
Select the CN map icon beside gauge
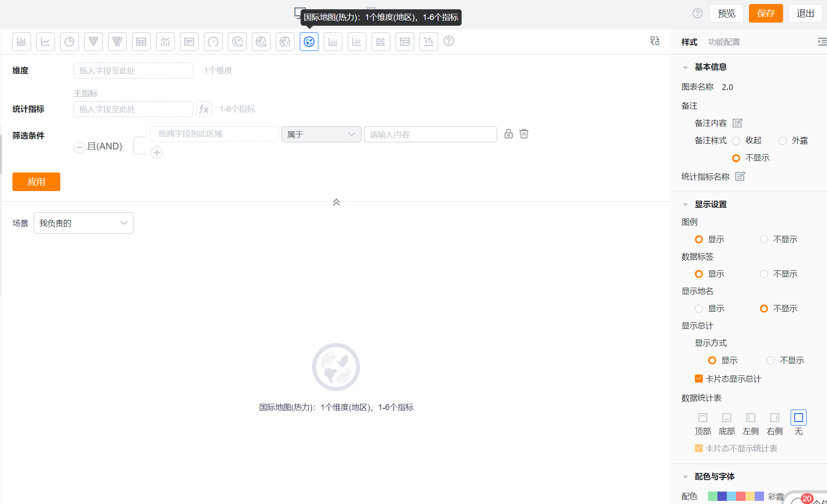point(237,42)
